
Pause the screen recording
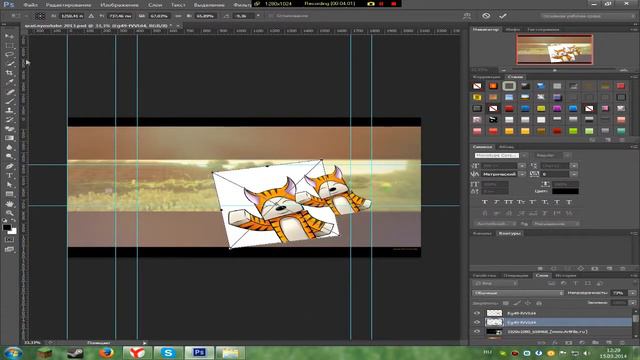click(x=382, y=4)
